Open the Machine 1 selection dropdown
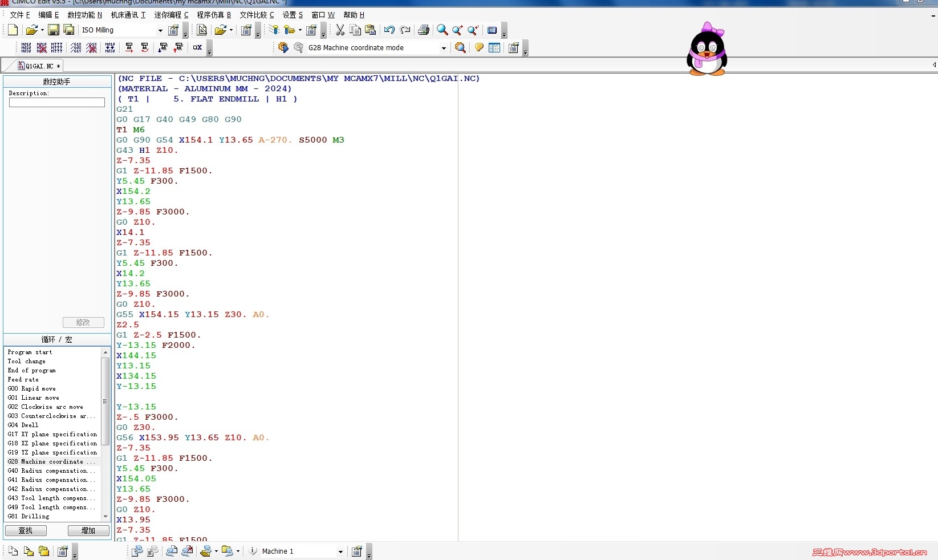938x560 pixels. pos(340,551)
